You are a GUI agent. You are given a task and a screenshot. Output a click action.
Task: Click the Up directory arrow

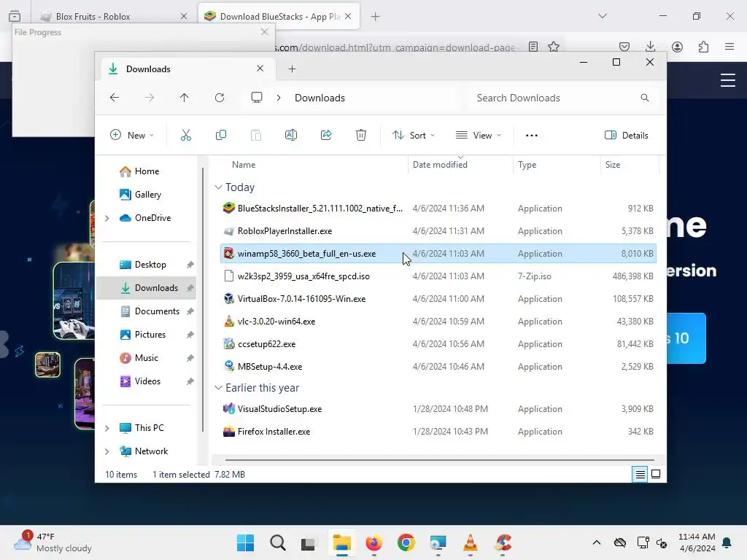tap(185, 98)
